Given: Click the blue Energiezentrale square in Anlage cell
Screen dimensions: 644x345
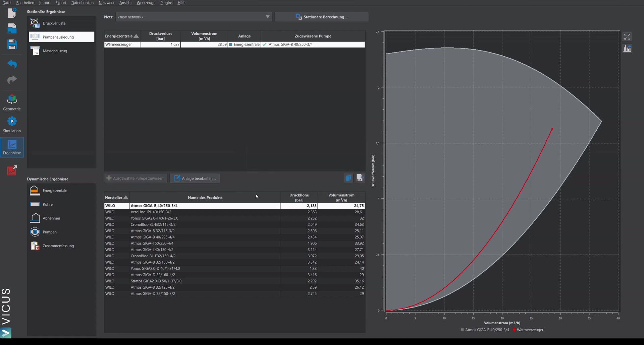Looking at the screenshot, I should [230, 45].
